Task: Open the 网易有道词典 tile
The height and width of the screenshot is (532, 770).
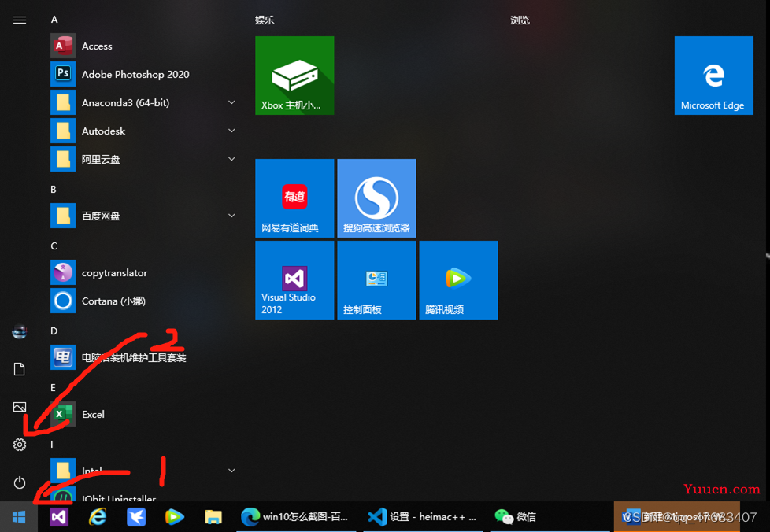Action: (294, 198)
